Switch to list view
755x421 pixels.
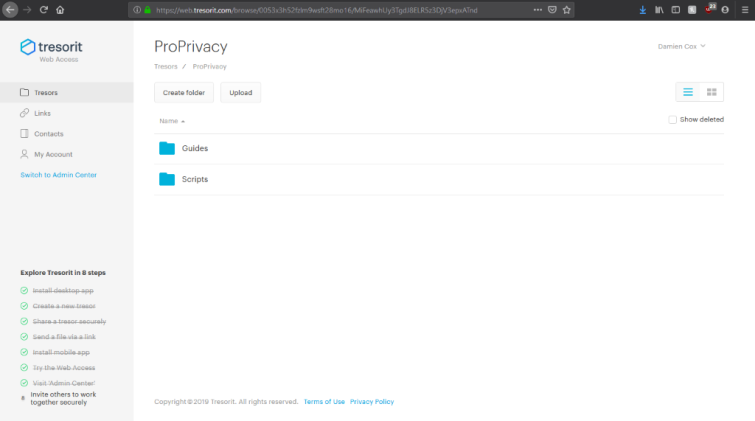[688, 92]
